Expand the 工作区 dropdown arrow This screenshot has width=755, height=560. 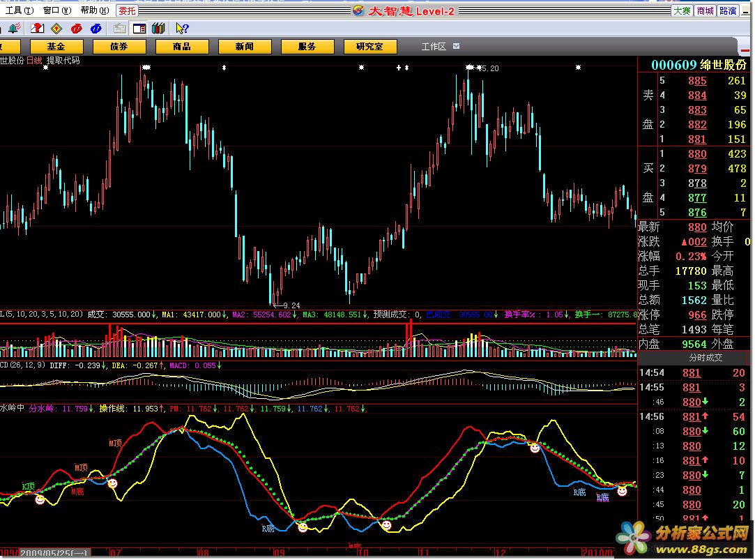coord(456,47)
